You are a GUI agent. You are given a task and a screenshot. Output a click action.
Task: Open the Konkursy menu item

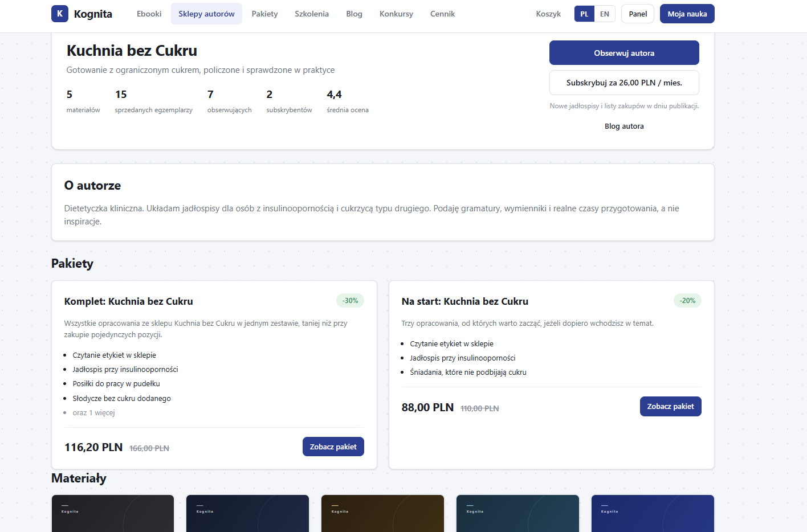[x=397, y=14]
